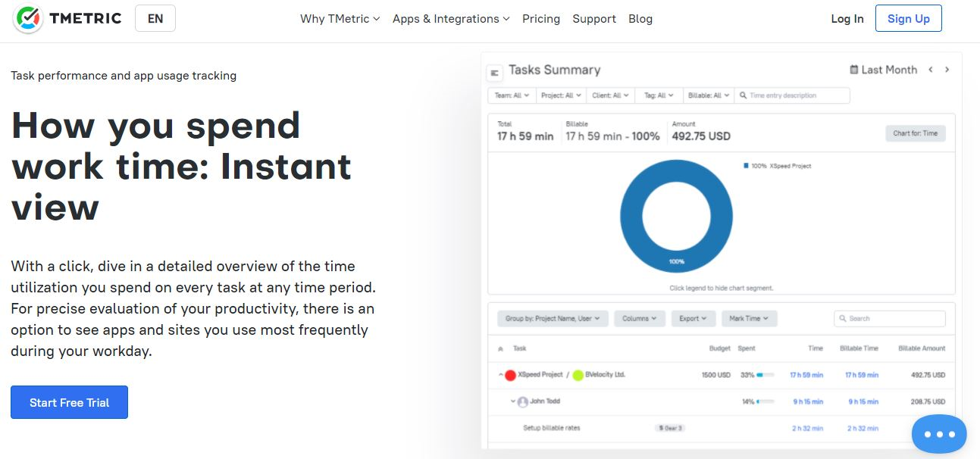980x459 pixels.
Task: Open the Tag: All filter dropdown
Action: click(x=659, y=95)
